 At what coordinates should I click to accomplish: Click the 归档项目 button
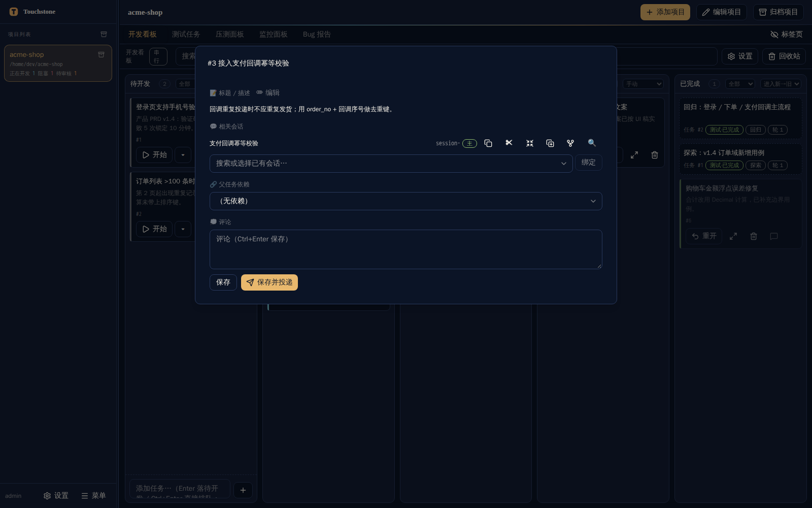(779, 12)
